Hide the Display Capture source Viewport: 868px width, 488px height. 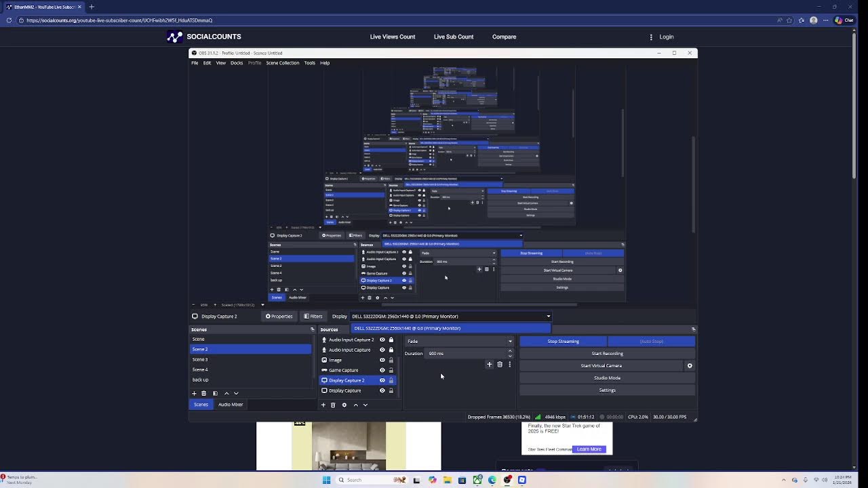pos(382,390)
